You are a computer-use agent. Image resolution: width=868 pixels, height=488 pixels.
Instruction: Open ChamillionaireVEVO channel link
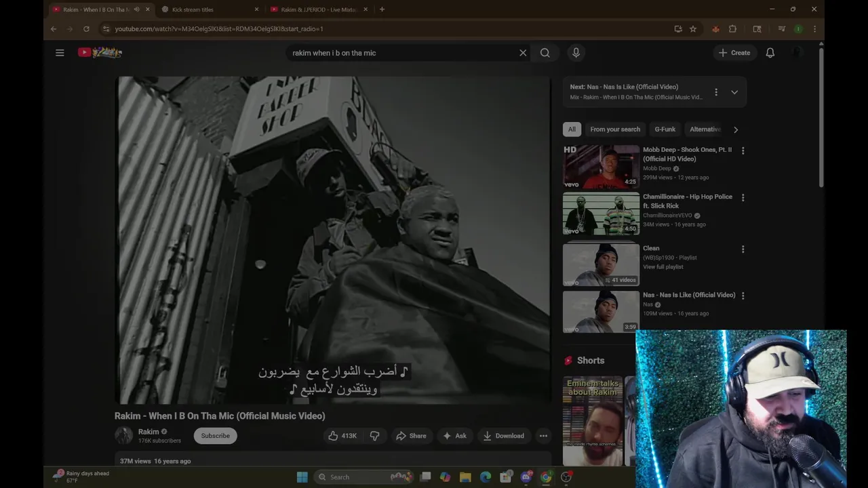pos(667,216)
